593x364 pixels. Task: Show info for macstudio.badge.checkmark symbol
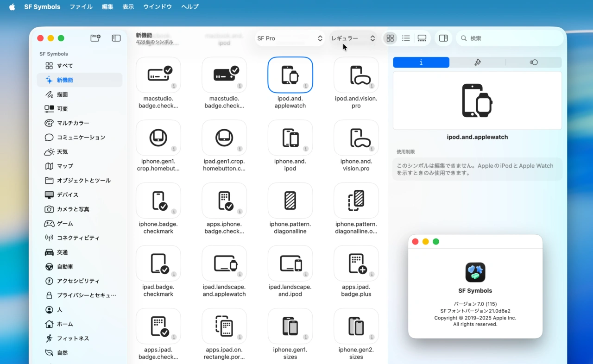(174, 86)
